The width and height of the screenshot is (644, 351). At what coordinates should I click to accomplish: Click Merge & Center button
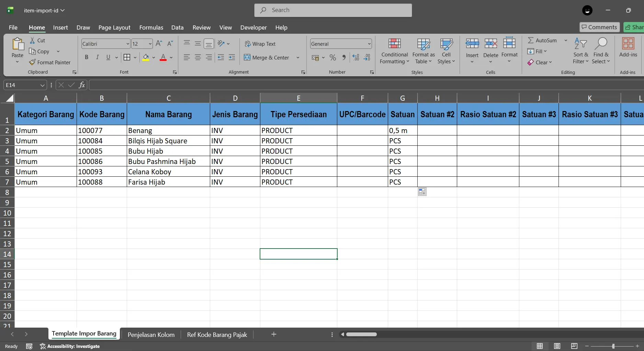tap(267, 57)
